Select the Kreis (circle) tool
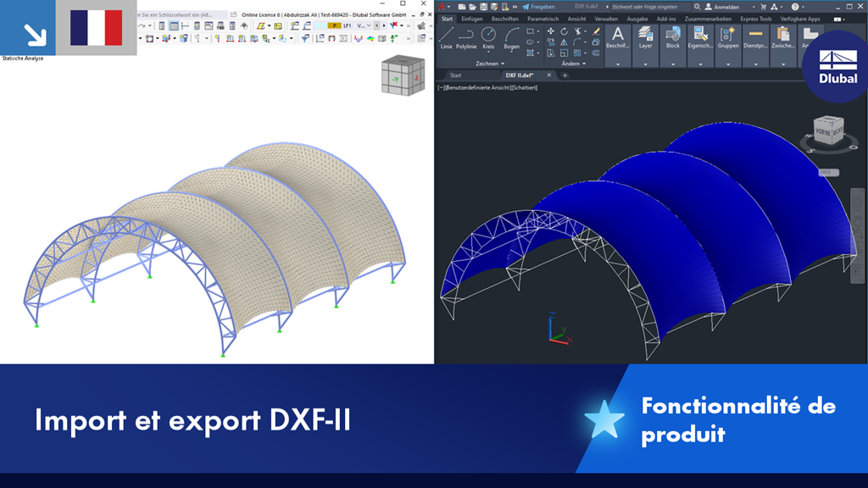Screen dimensions: 868x488 pos(489,36)
